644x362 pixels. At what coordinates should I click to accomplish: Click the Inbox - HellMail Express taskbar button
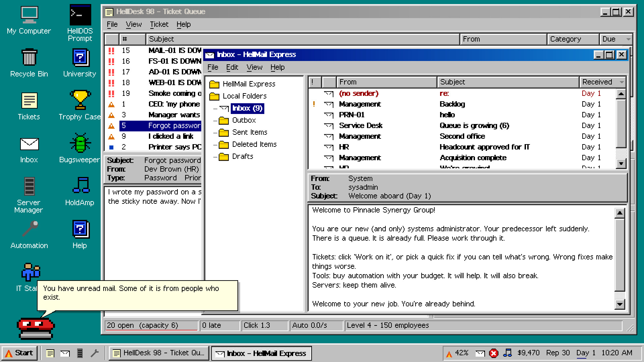(x=262, y=353)
